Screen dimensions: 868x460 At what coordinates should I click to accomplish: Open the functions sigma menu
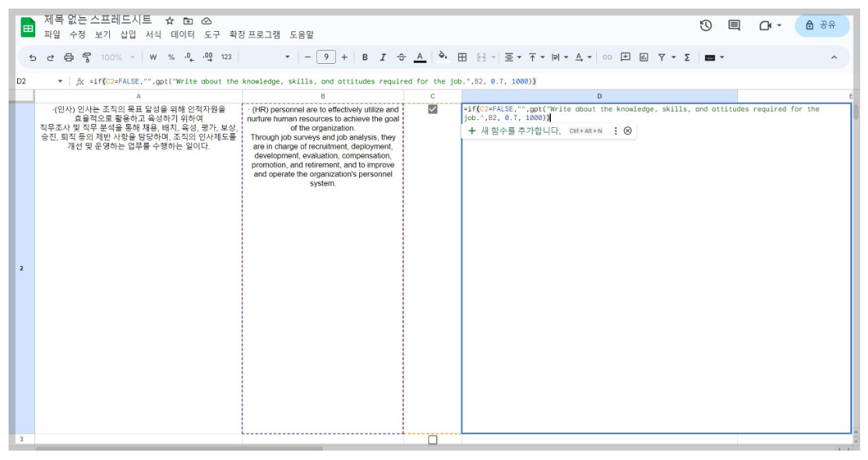click(687, 57)
